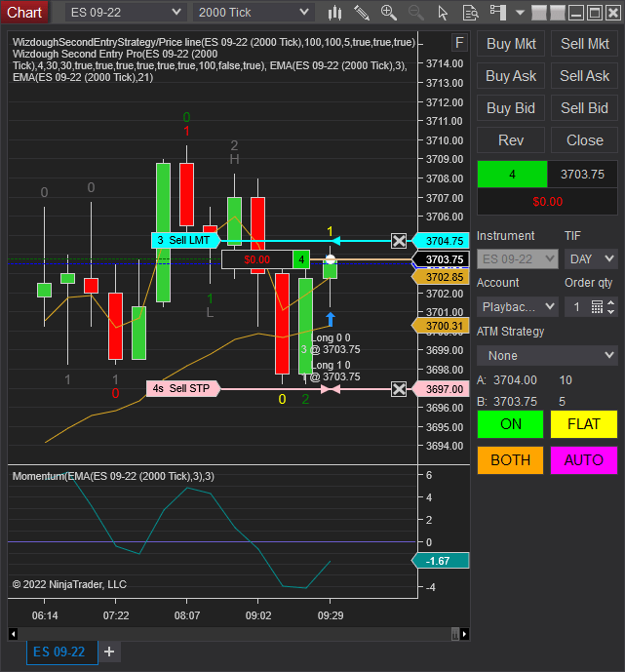
Task: Click the 3700.31 EMA price marker
Action: click(442, 326)
